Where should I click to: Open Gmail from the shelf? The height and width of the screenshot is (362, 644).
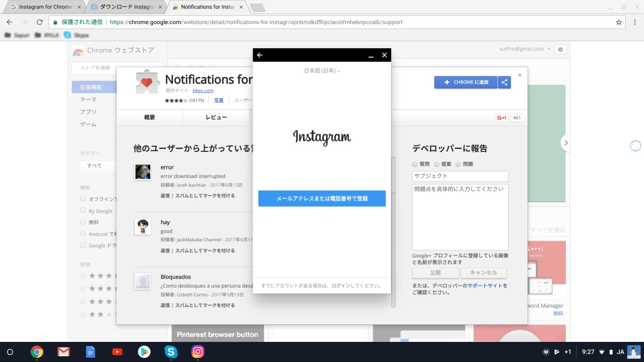tap(63, 352)
